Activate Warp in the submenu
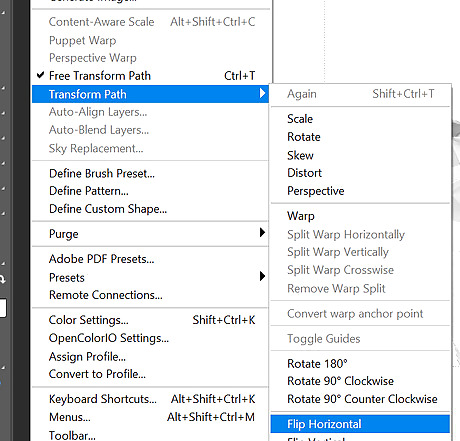The width and height of the screenshot is (460, 441). [360, 216]
